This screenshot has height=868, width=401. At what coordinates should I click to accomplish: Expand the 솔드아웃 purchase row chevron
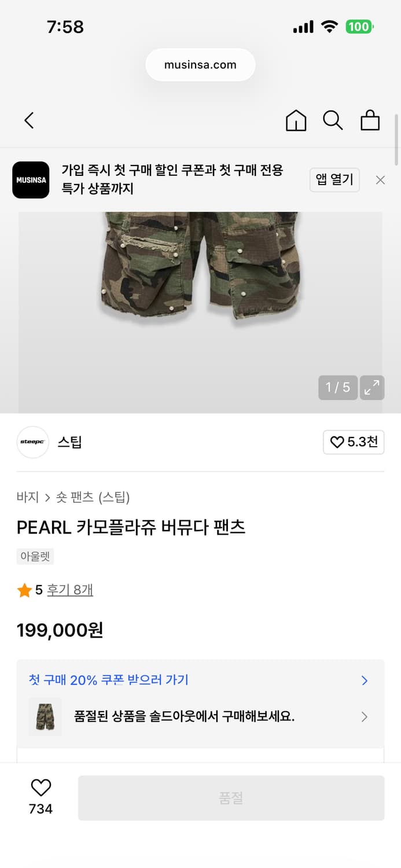[364, 717]
